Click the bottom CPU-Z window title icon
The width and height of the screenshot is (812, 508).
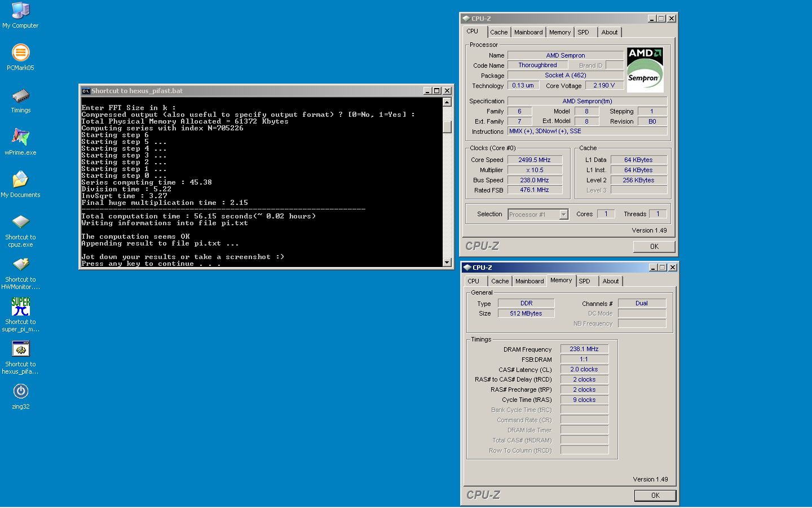[x=467, y=268]
